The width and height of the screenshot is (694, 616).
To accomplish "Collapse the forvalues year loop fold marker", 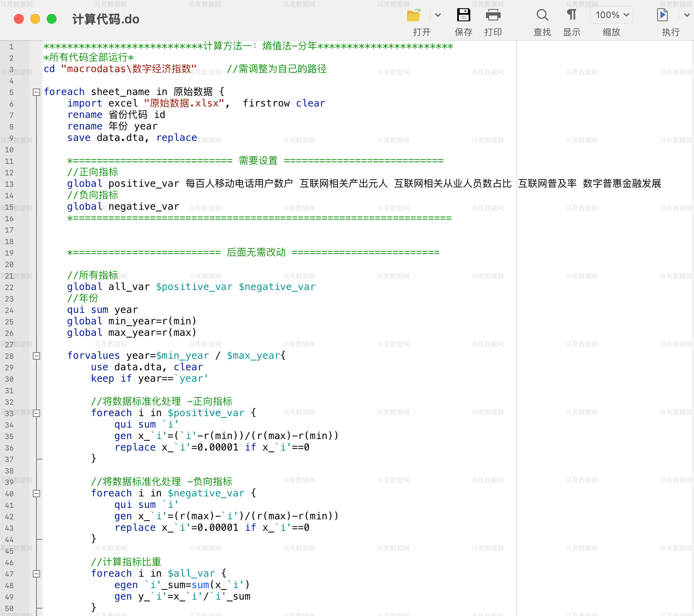I will tap(36, 356).
